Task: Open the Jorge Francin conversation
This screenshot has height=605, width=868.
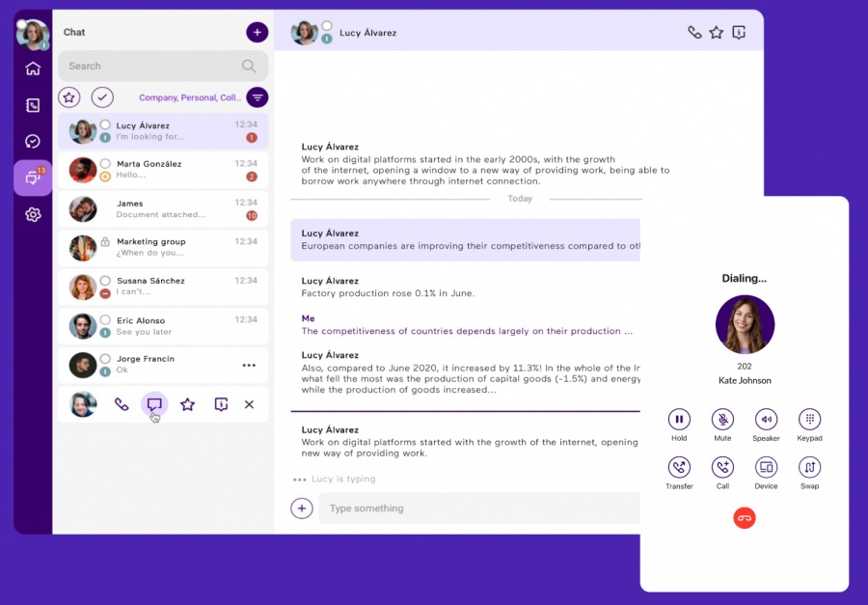Action: tap(163, 365)
